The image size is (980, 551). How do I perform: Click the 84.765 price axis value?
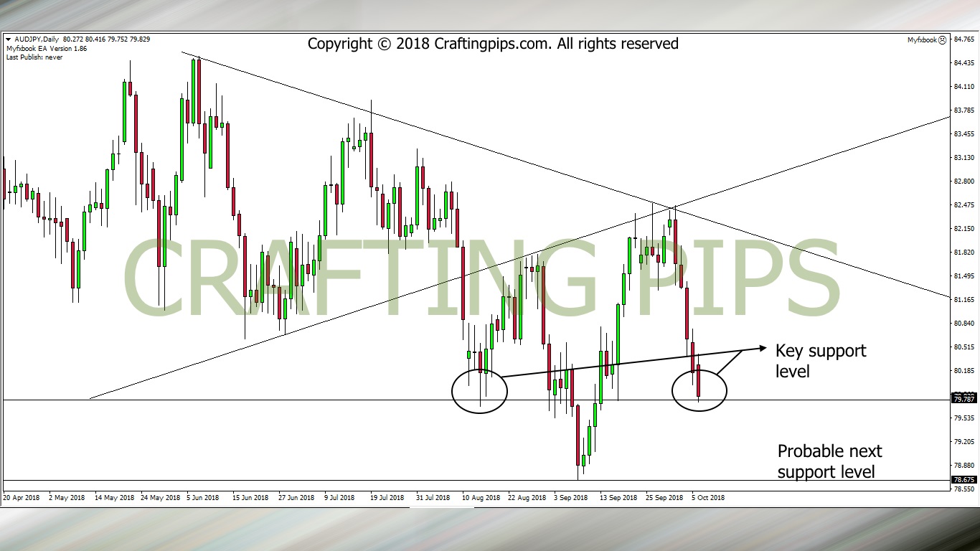[963, 39]
